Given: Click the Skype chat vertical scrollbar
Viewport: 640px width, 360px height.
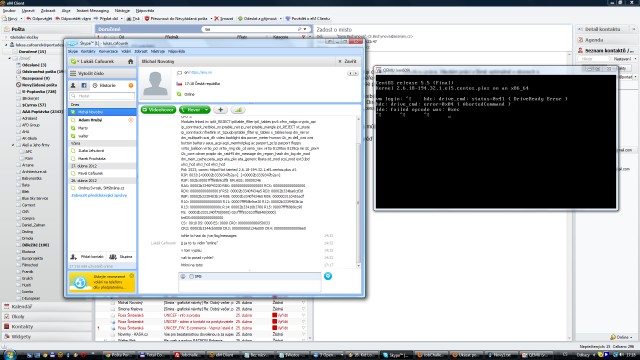Looking at the screenshot, I should pyautogui.click(x=358, y=192).
